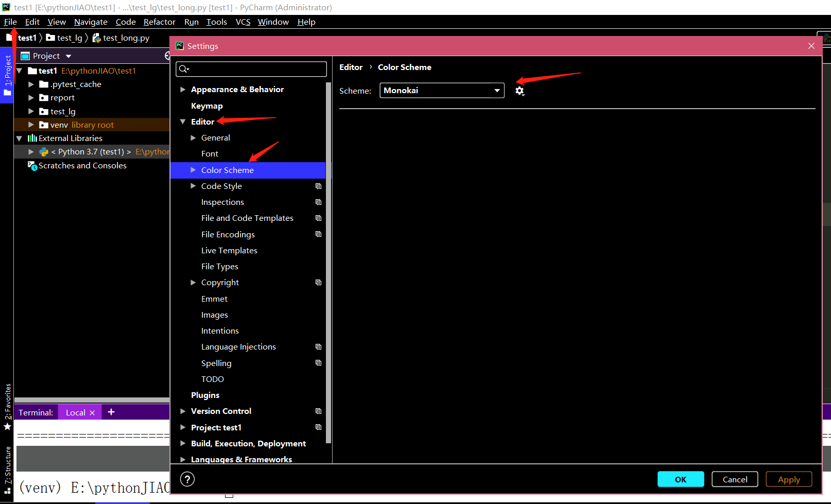
Task: Select the test_lg folder in project tree
Action: point(63,112)
